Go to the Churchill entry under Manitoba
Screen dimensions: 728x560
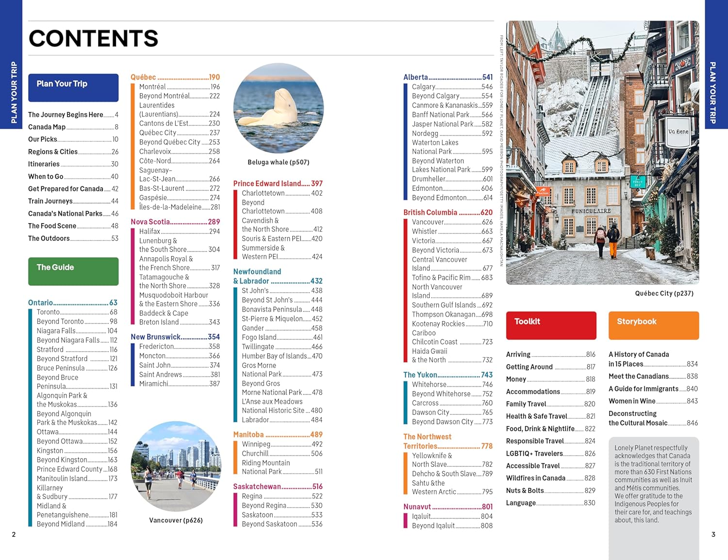282,453
